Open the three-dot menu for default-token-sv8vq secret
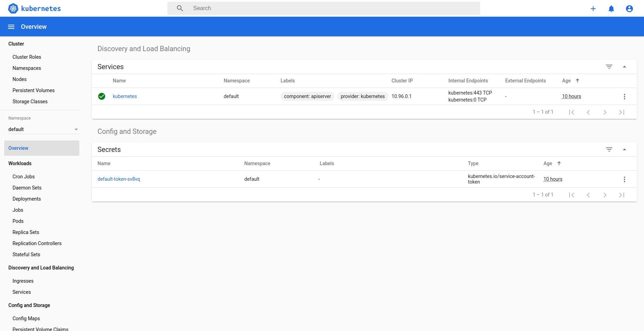Image resolution: width=644 pixels, height=331 pixels. [625, 179]
